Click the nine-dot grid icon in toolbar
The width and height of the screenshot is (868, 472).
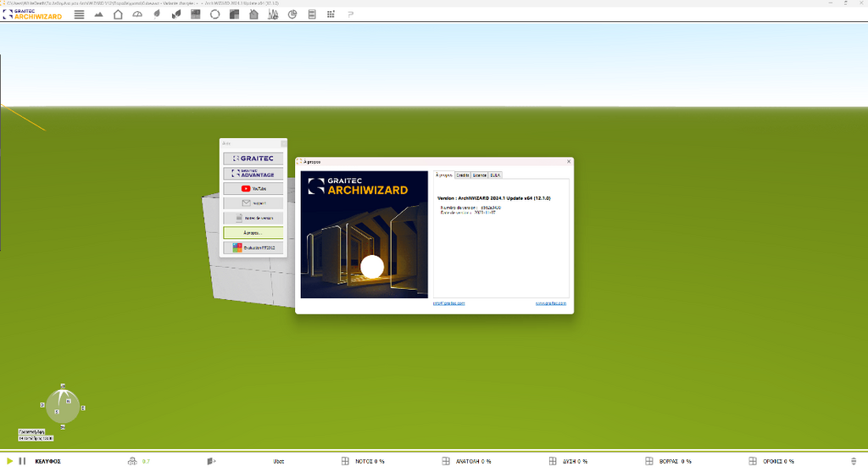click(331, 14)
